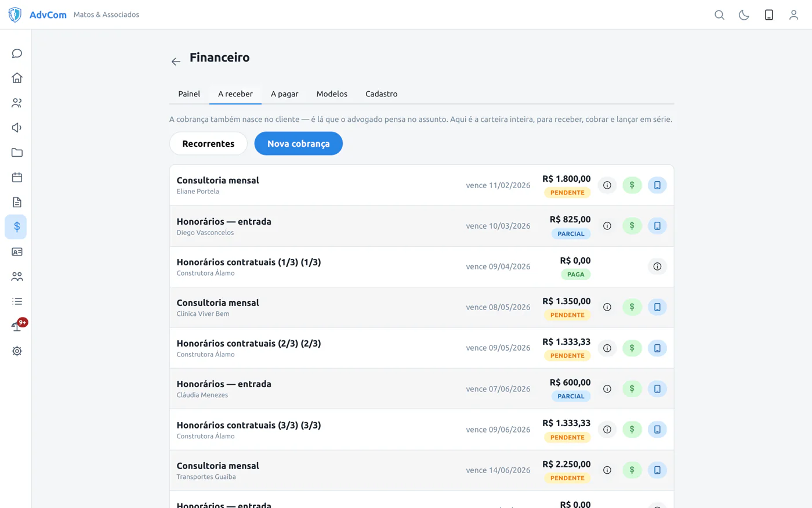Open the list icon in the sidebar
The width and height of the screenshot is (812, 508).
tap(17, 301)
